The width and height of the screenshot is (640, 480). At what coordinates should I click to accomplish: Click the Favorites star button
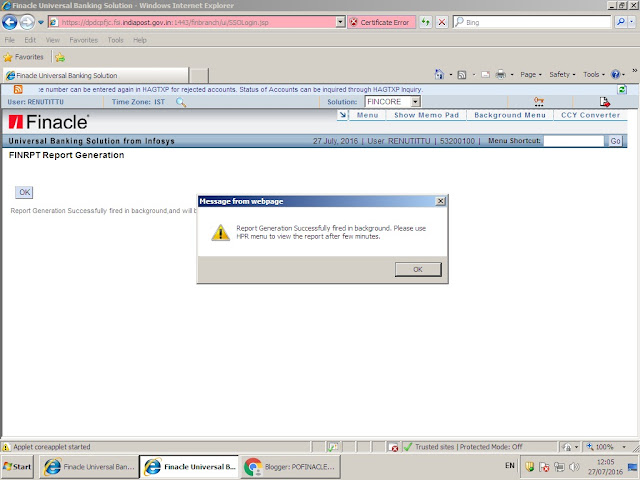pyautogui.click(x=23, y=57)
